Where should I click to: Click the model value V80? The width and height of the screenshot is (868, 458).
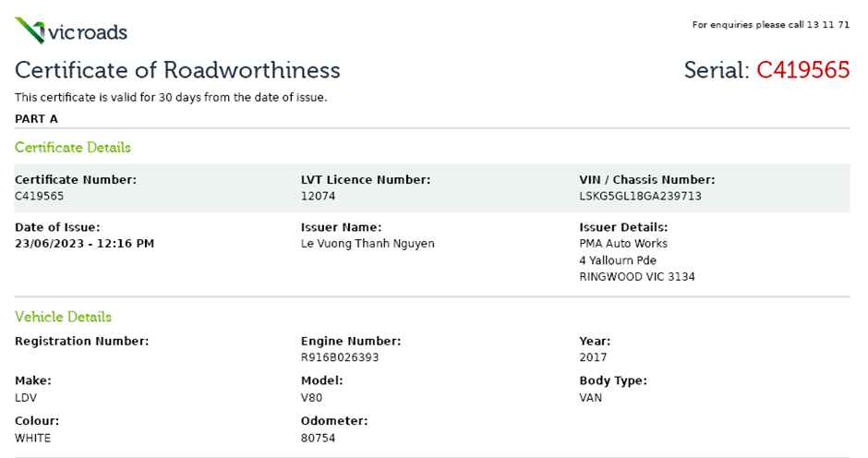[312, 397]
